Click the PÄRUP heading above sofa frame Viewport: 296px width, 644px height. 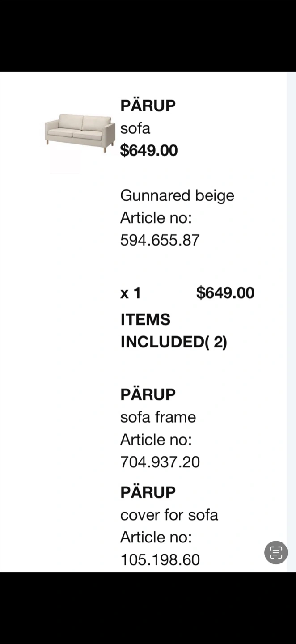tap(148, 394)
